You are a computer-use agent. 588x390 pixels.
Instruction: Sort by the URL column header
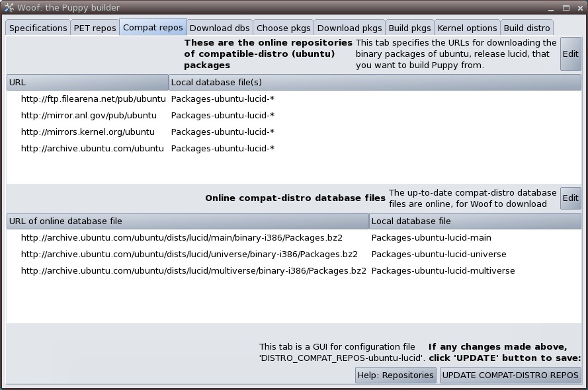click(x=87, y=82)
